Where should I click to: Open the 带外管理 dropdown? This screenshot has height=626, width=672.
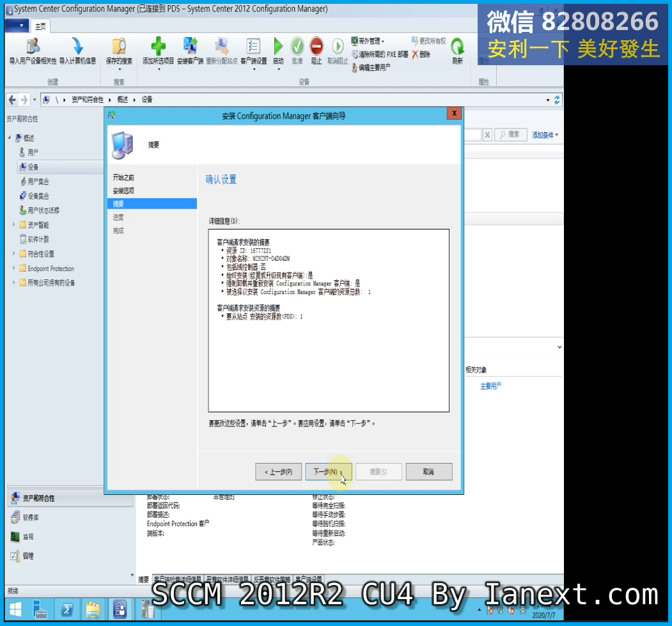(x=368, y=41)
